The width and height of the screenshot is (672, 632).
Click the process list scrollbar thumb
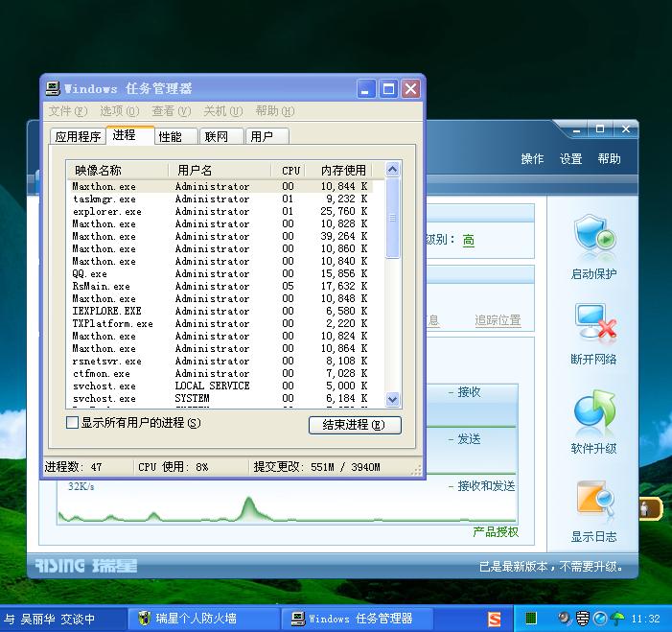click(x=392, y=219)
